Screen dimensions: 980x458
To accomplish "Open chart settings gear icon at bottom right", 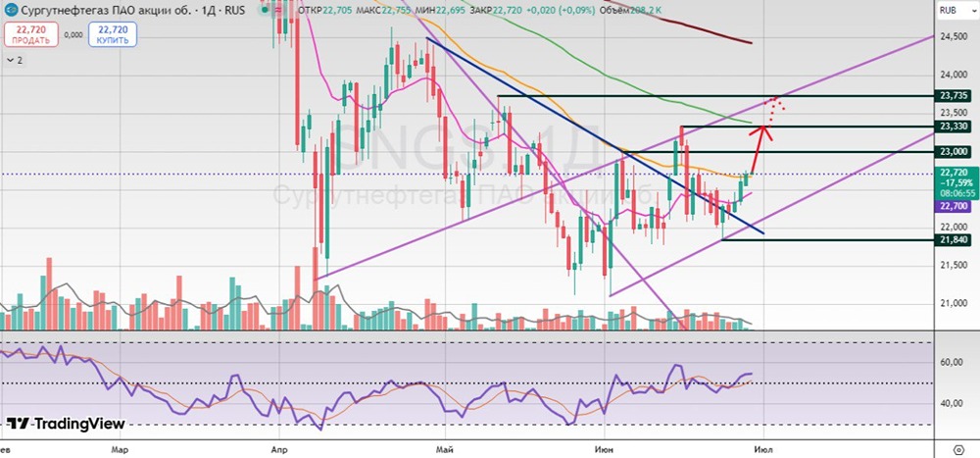I will coord(959,449).
